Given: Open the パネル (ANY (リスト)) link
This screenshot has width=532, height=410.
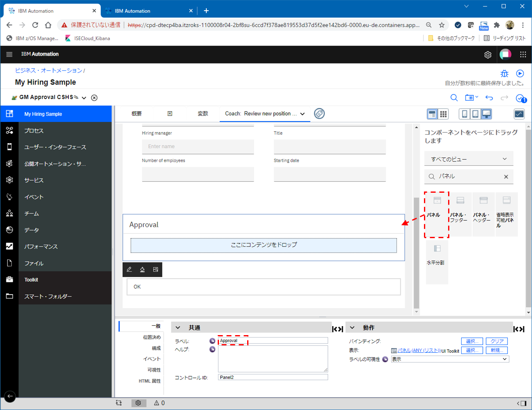Looking at the screenshot, I should [x=419, y=351].
